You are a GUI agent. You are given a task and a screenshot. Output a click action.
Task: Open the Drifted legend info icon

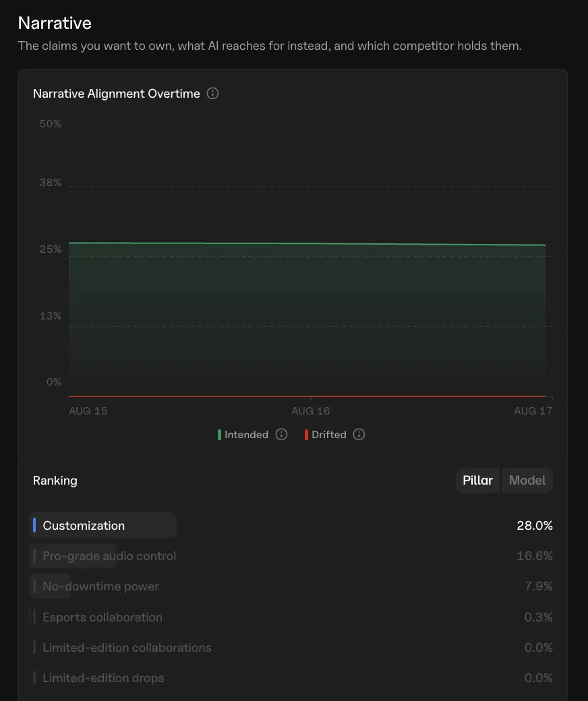tap(359, 435)
